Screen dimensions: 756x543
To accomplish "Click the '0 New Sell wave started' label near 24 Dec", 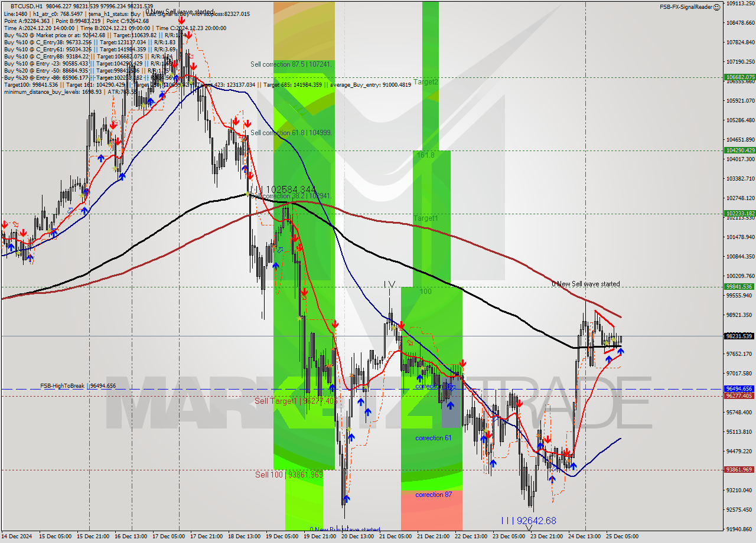I will pos(586,284).
